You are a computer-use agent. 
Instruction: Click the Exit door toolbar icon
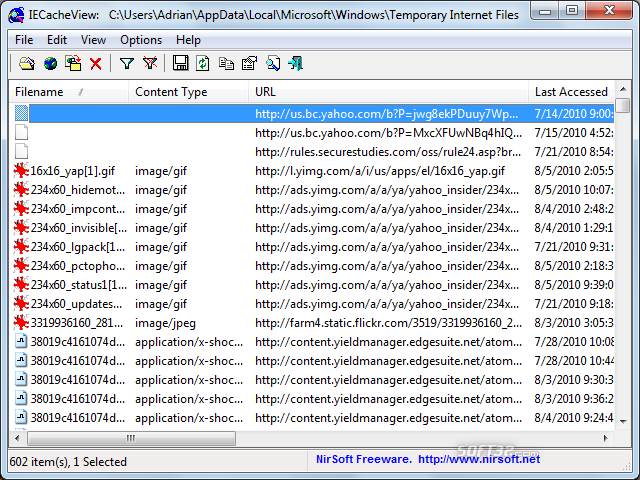(x=296, y=64)
